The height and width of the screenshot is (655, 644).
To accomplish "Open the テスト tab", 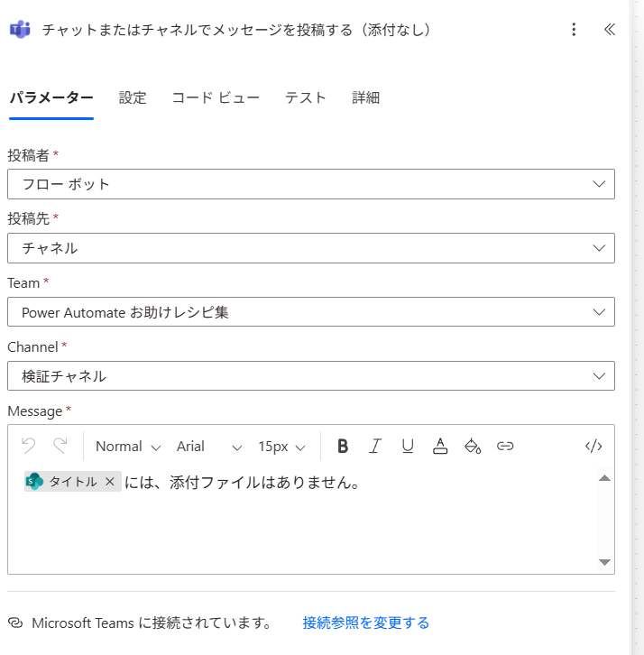I will (305, 97).
